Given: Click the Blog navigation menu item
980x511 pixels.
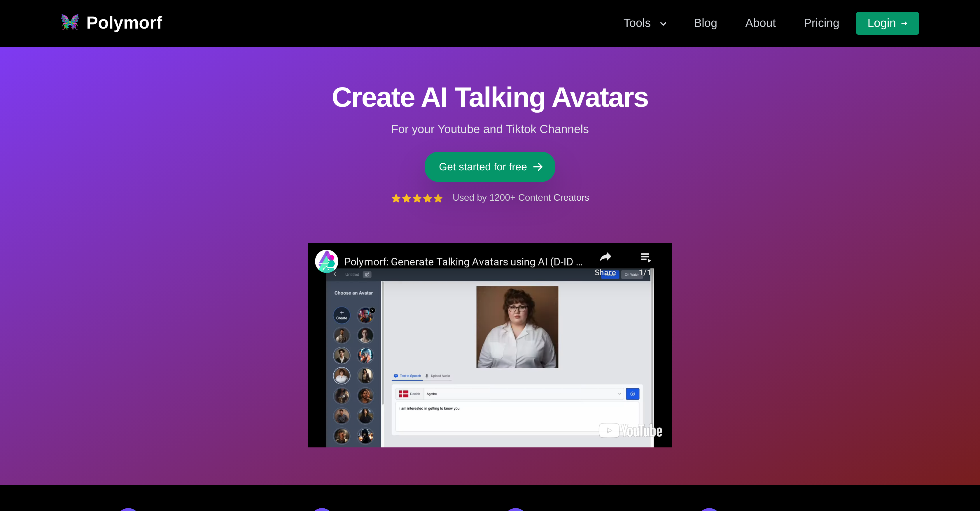Looking at the screenshot, I should pyautogui.click(x=705, y=23).
